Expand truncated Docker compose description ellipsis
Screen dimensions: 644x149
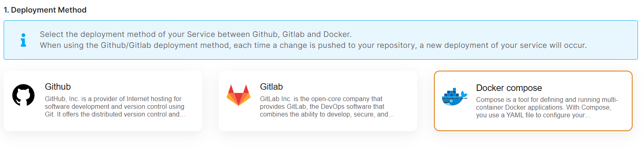click(588, 116)
